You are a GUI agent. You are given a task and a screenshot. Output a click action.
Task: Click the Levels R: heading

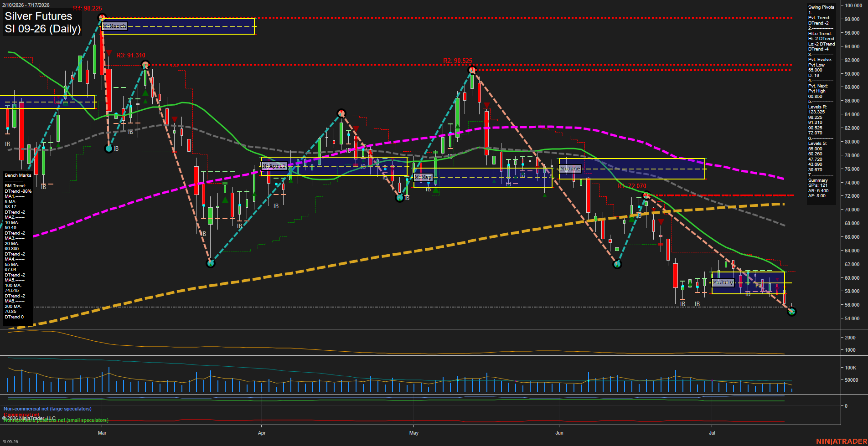point(817,107)
